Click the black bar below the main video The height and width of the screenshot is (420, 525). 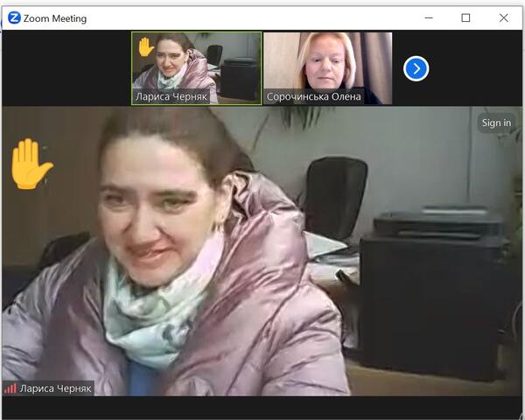pos(262,407)
